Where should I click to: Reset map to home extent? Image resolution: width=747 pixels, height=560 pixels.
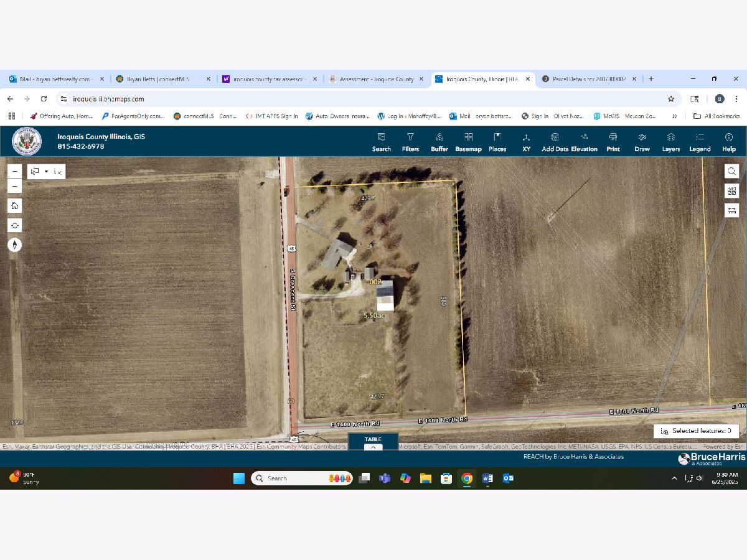14,205
